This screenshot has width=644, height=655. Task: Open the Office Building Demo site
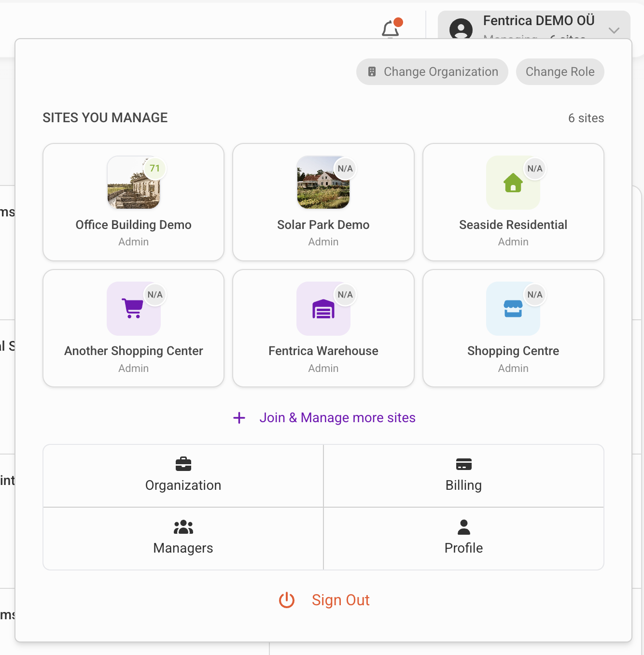(x=133, y=202)
